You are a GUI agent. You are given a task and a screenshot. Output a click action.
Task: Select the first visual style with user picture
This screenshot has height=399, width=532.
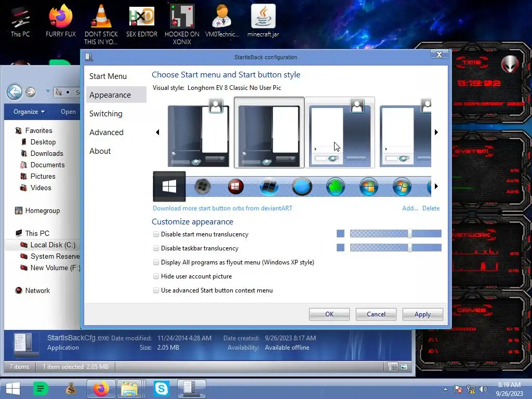tap(198, 132)
